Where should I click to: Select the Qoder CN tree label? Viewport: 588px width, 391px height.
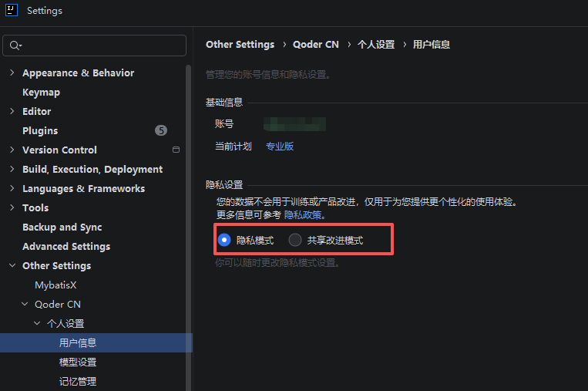click(58, 305)
